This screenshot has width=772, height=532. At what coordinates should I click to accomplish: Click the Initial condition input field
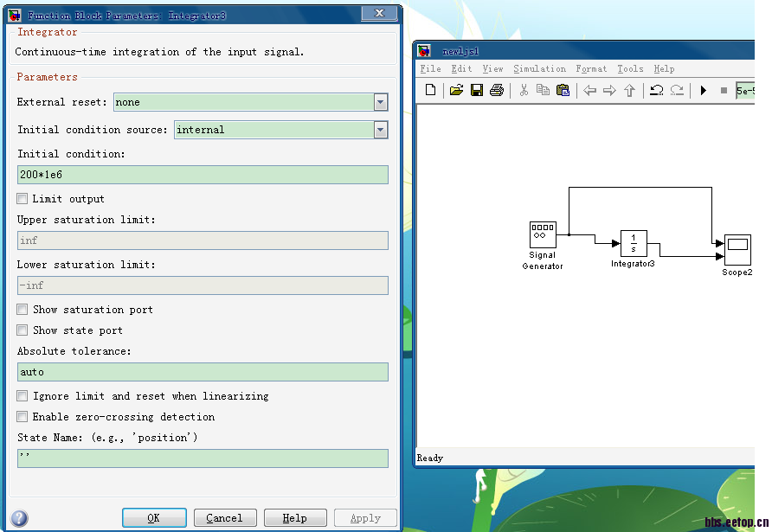click(203, 175)
